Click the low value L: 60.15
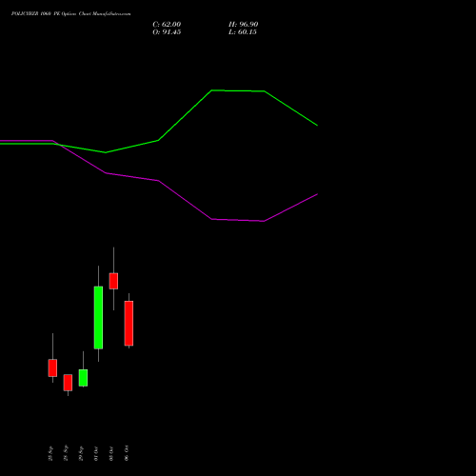This screenshot has width=476, height=476. (x=243, y=32)
